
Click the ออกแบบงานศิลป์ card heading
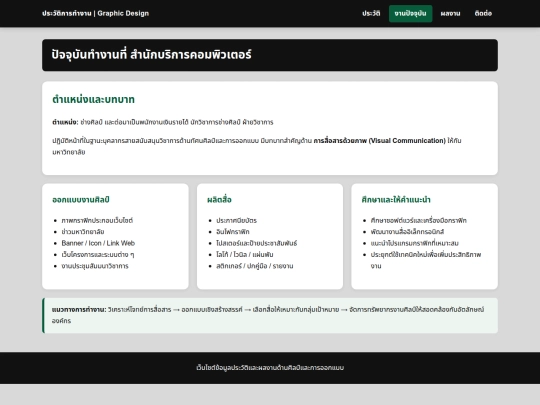[81, 200]
